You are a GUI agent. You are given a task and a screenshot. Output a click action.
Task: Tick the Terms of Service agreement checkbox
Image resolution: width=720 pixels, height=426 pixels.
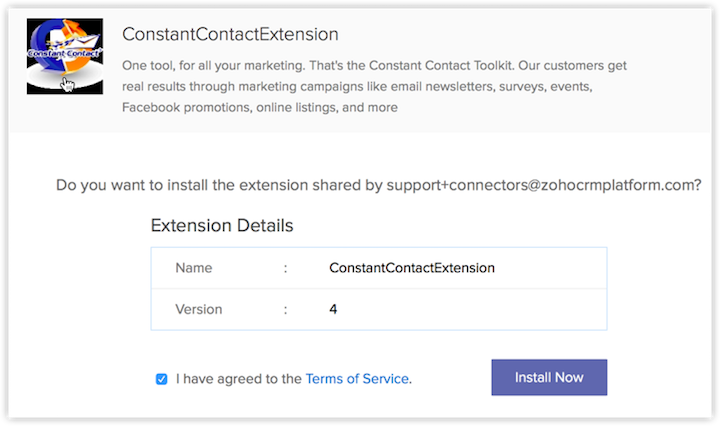[162, 379]
